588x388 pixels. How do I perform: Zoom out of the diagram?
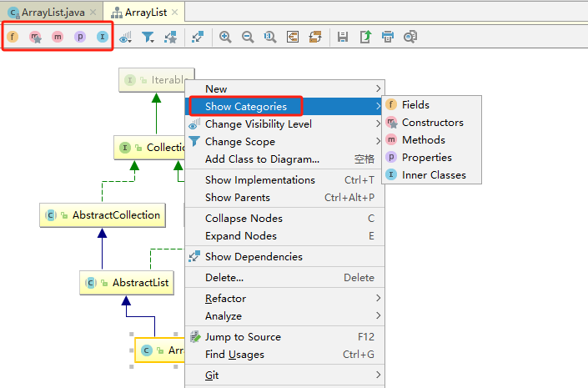[248, 37]
